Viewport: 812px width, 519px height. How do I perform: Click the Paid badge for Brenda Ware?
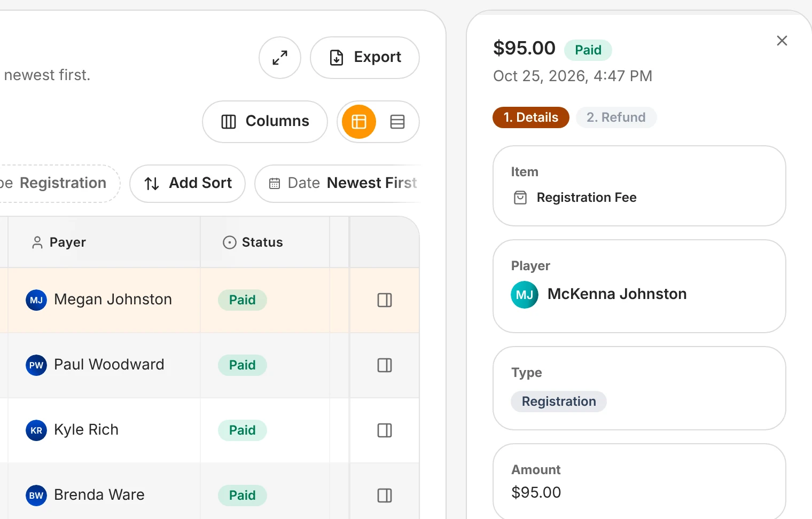(x=243, y=496)
